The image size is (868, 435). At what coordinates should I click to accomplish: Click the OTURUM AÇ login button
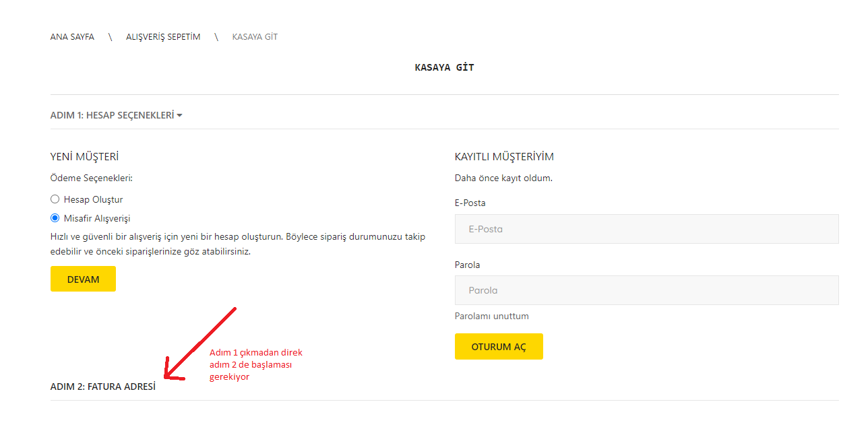(x=499, y=346)
